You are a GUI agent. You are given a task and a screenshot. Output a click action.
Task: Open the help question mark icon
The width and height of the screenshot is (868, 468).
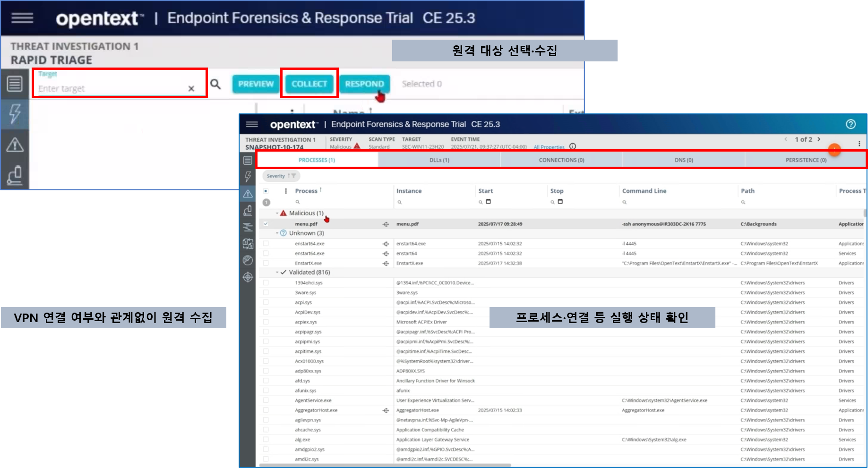[x=851, y=124]
